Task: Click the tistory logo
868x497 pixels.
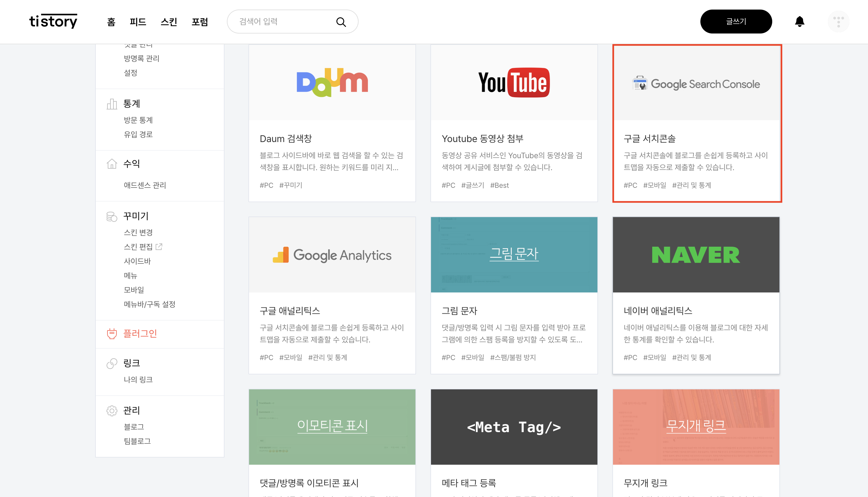Action: 53,22
